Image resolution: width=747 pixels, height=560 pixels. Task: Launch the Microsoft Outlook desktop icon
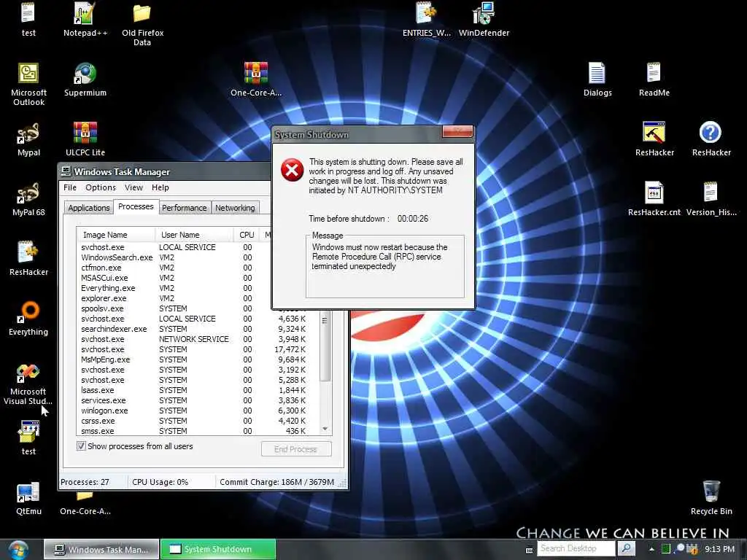[28, 84]
